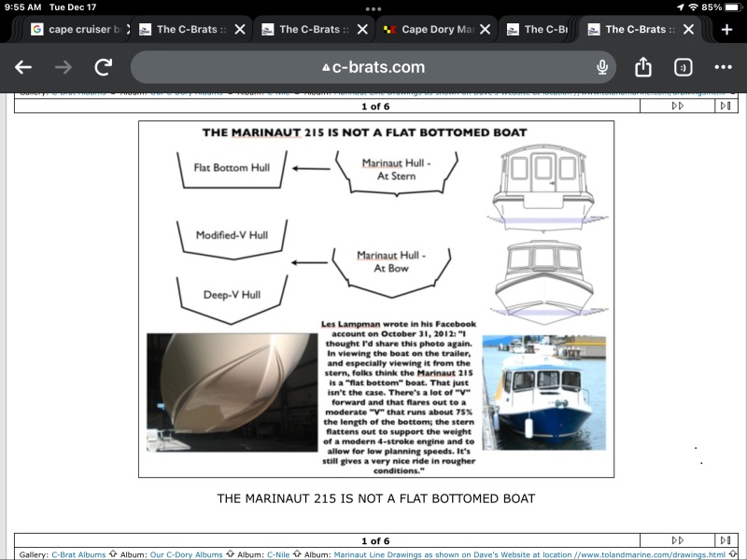The height and width of the screenshot is (560, 747).
Task: Open the share sheet icon
Action: tap(643, 66)
